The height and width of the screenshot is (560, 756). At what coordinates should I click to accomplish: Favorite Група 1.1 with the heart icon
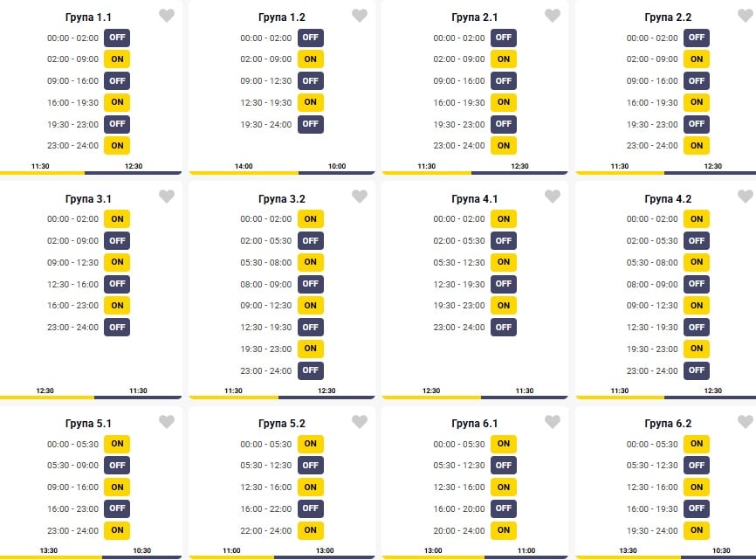[167, 16]
